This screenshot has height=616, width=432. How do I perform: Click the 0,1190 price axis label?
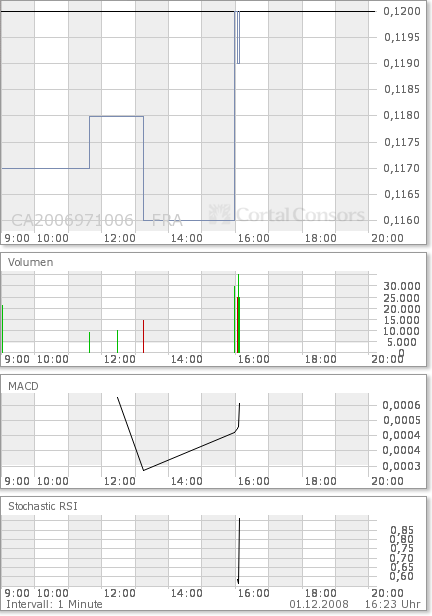(x=401, y=63)
